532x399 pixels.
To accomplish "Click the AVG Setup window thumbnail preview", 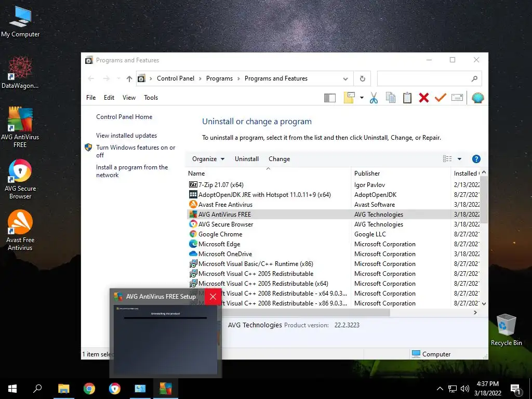I will point(166,340).
